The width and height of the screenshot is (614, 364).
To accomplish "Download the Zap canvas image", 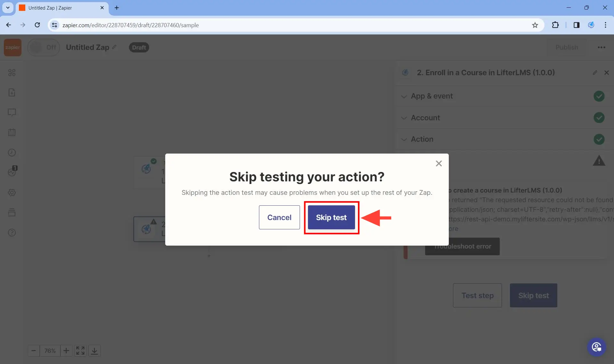I will click(94, 351).
